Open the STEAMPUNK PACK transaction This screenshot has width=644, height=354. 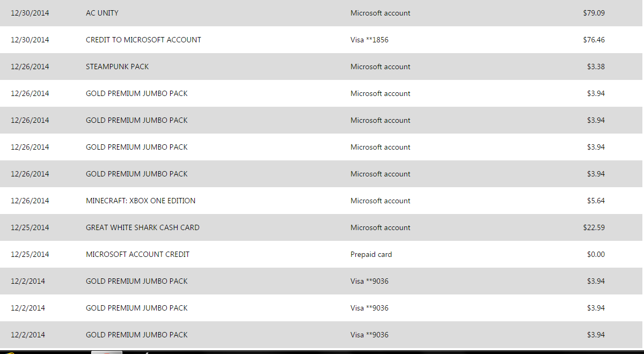pyautogui.click(x=117, y=67)
